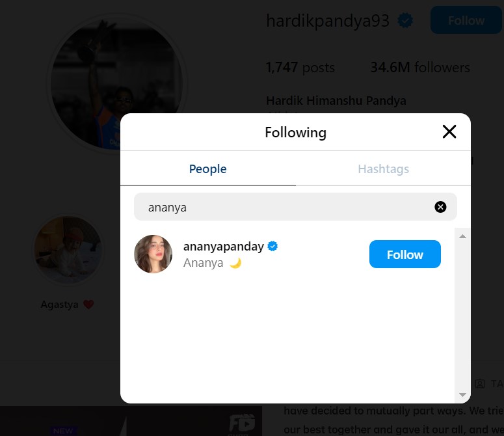Open ananyapanday's profile picture
The image size is (504, 436).
coord(153,254)
